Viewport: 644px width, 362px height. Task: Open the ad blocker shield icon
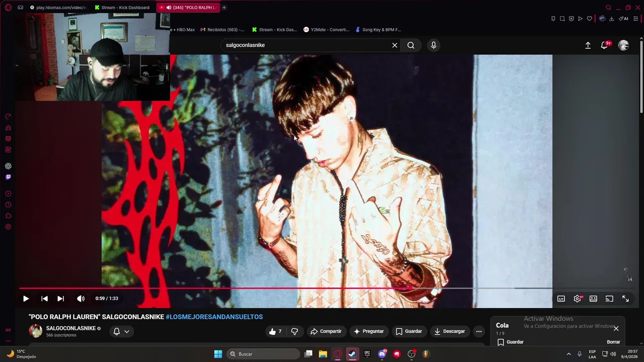571,19
